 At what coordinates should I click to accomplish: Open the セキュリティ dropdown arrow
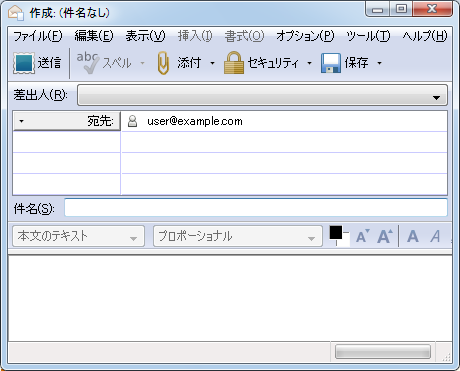click(309, 63)
